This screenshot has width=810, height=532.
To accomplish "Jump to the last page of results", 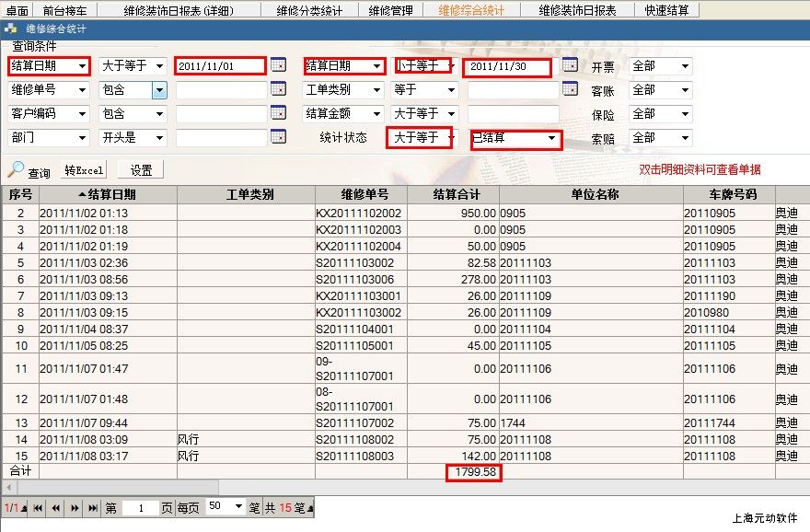I will 92,507.
